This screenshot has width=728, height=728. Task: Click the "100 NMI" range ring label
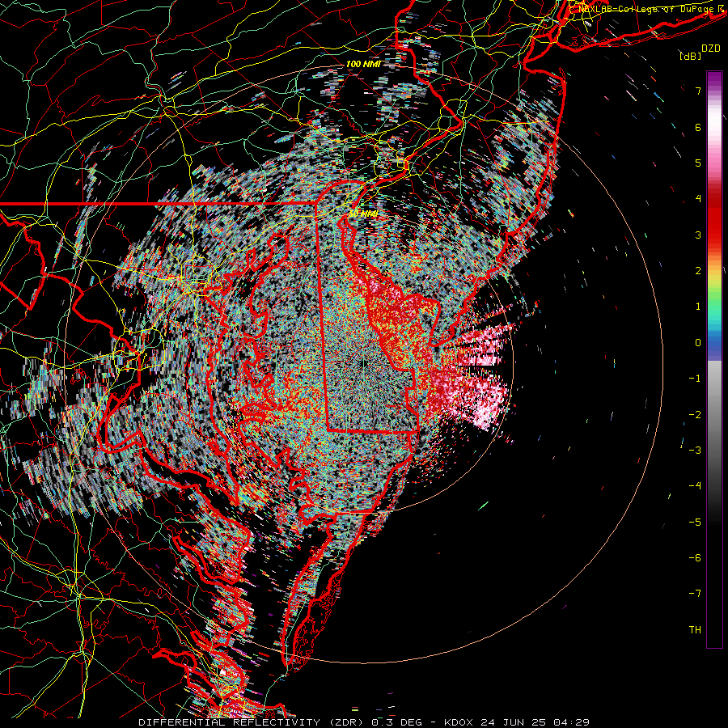(x=363, y=64)
